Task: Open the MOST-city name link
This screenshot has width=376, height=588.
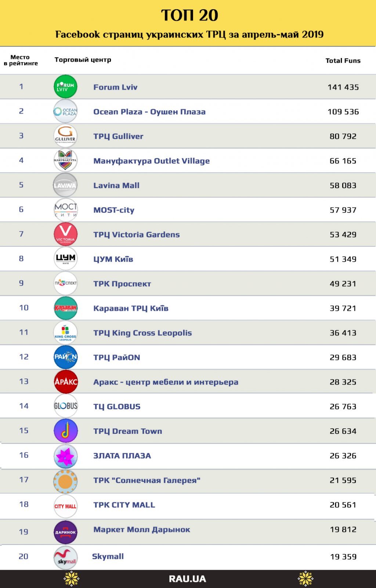Action: click(x=114, y=210)
